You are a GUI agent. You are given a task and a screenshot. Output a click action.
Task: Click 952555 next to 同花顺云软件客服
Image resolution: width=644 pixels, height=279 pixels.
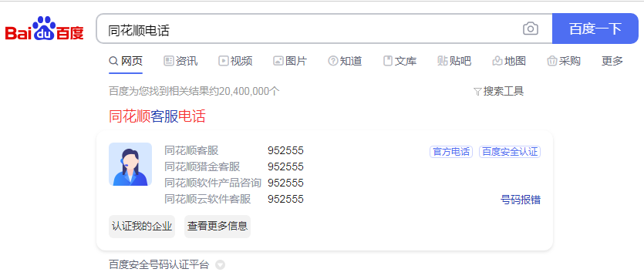(x=285, y=199)
